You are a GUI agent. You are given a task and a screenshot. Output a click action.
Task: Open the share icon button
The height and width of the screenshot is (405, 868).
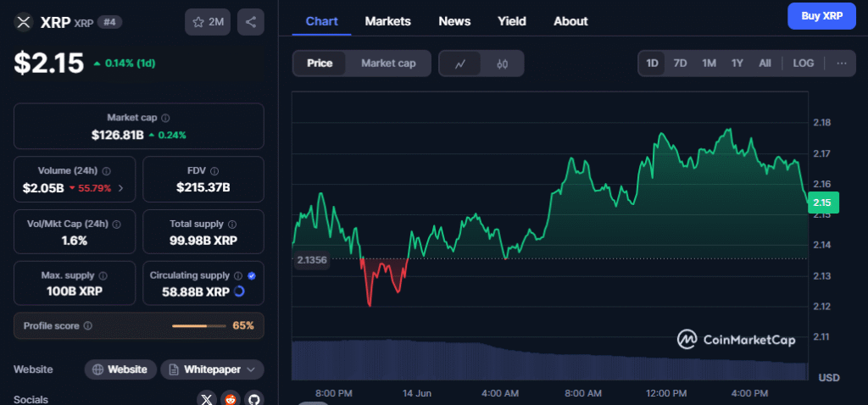(251, 22)
